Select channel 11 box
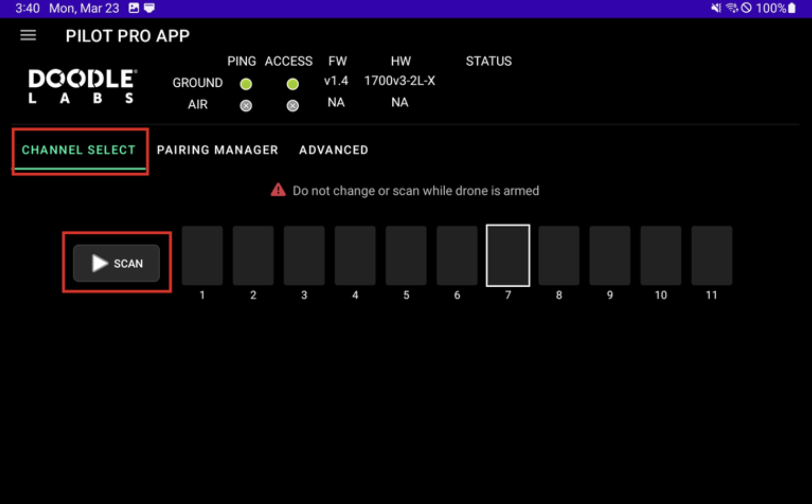Screen dimensions: 812x504 pyautogui.click(x=711, y=255)
